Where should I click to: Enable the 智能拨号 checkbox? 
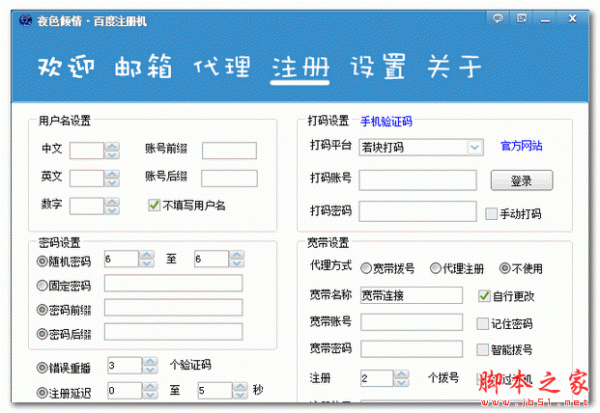[x=483, y=349]
